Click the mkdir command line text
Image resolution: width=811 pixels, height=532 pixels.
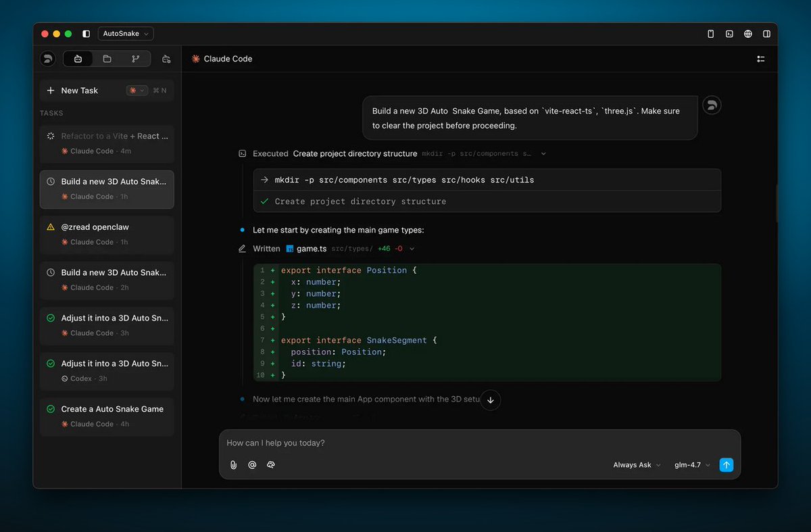(x=404, y=180)
